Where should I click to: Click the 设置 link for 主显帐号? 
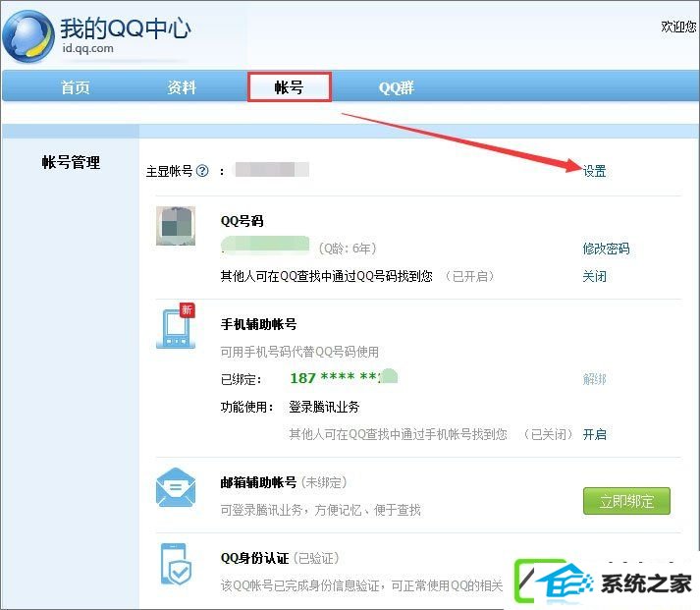(x=594, y=171)
